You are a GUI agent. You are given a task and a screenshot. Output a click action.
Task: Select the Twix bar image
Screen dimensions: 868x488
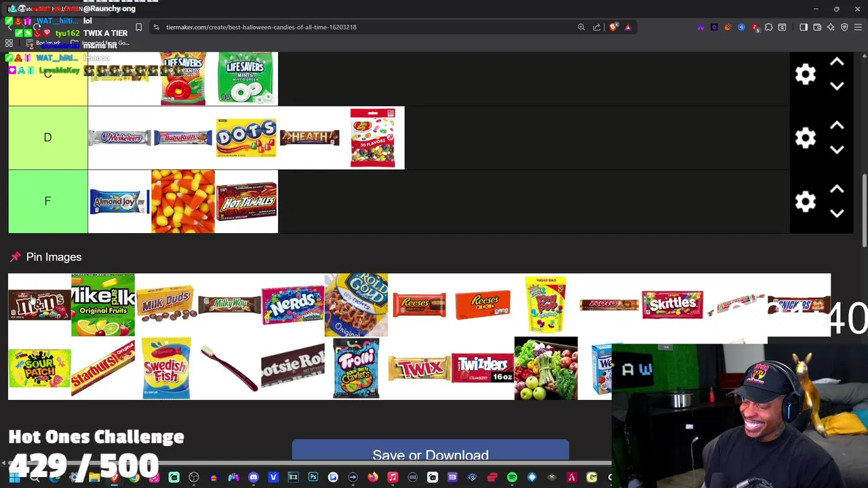(x=419, y=368)
